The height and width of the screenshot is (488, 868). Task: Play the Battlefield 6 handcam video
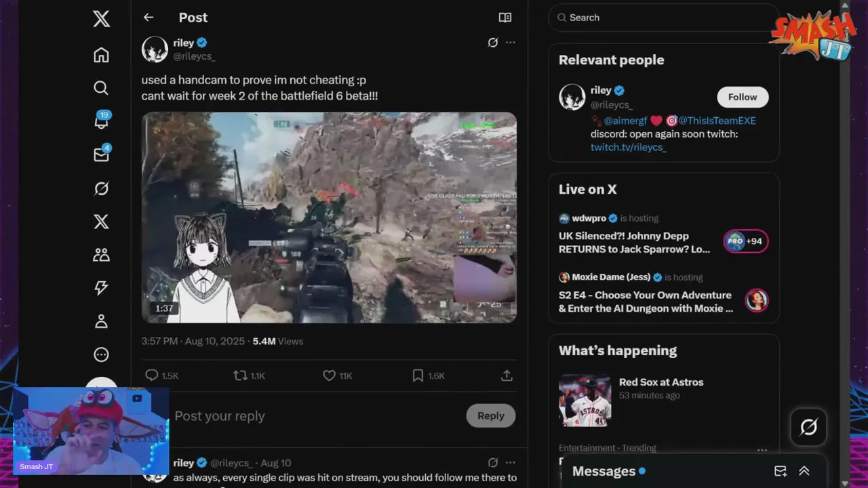tap(329, 218)
